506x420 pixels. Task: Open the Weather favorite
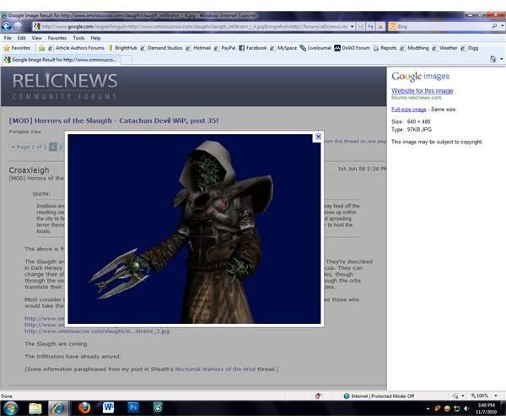pos(445,48)
